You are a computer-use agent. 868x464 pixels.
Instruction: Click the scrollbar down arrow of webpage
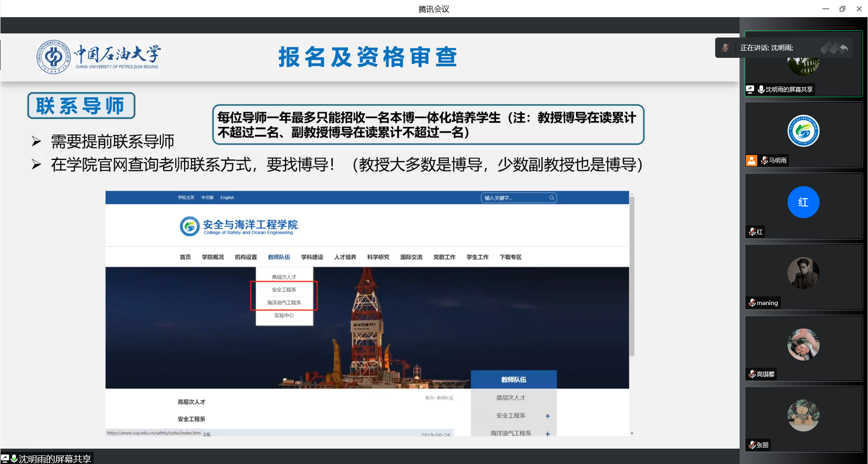[632, 433]
